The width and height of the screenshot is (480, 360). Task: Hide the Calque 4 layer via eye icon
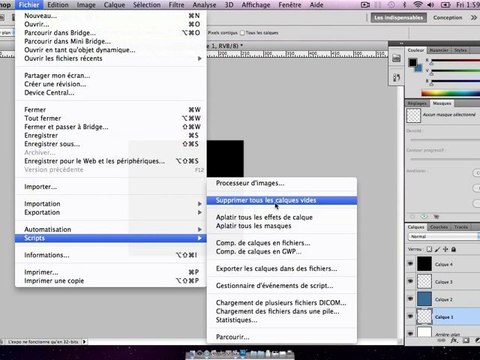point(410,264)
